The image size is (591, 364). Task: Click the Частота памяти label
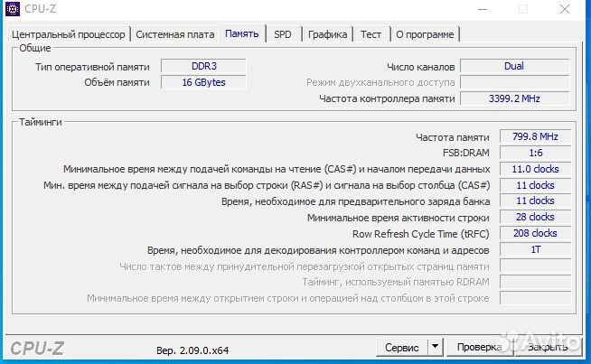point(453,137)
